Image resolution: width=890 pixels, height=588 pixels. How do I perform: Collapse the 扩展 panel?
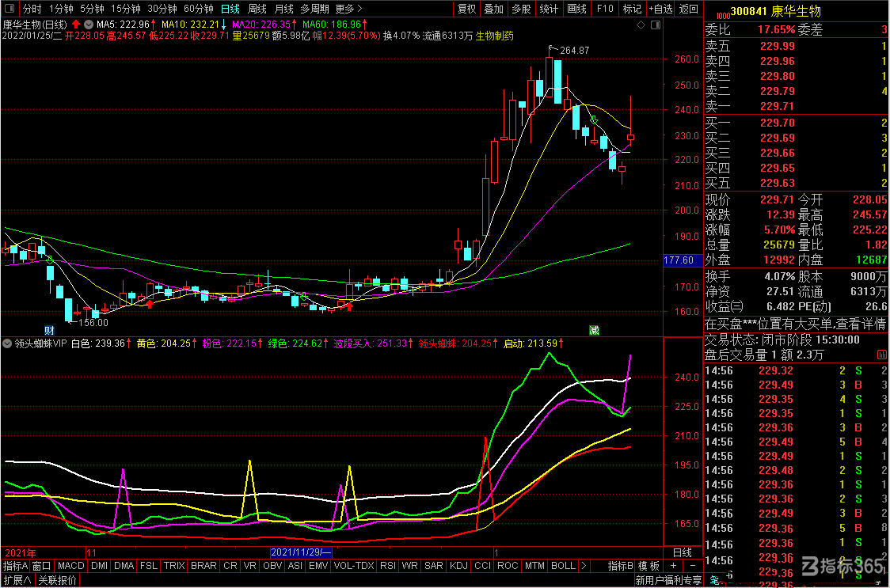[16, 580]
